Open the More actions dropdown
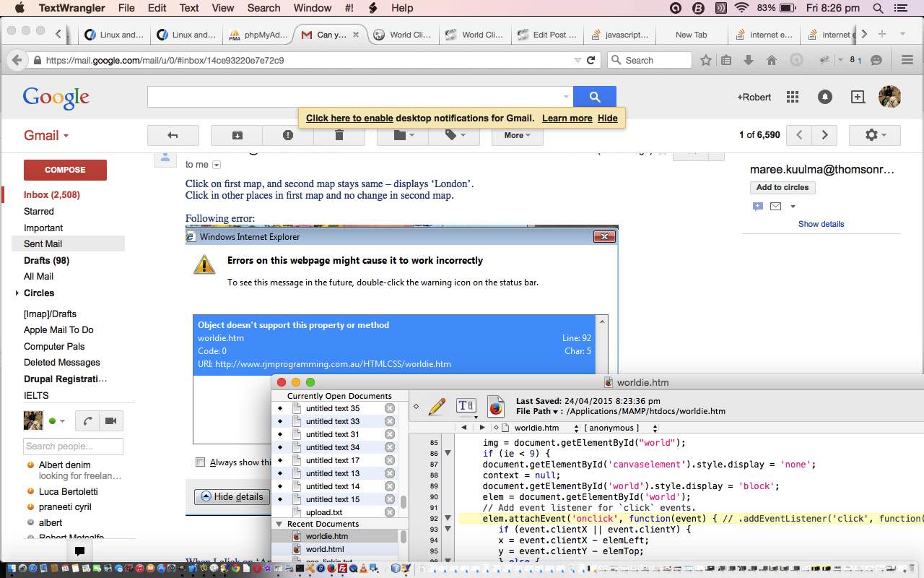The image size is (924, 578). click(x=517, y=135)
